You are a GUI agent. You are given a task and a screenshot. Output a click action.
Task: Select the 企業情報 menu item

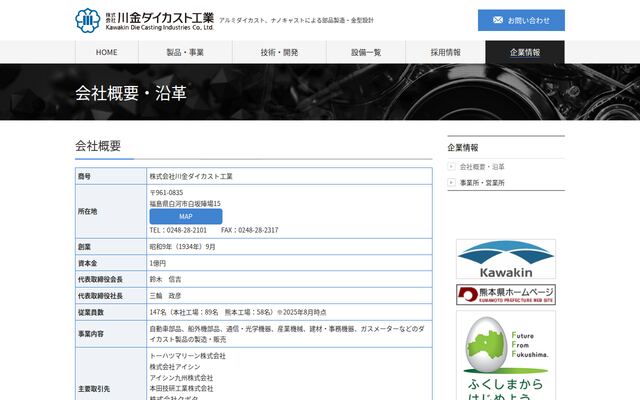click(525, 52)
